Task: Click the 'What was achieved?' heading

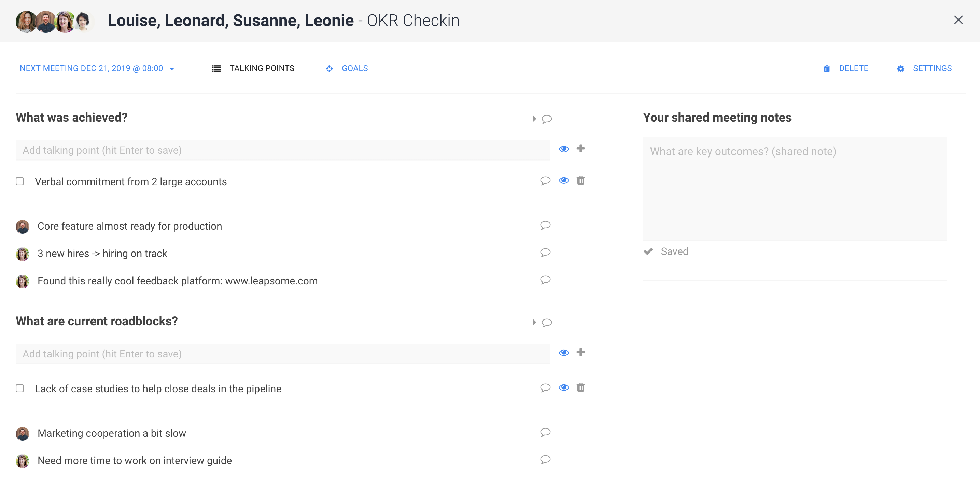Action: (x=71, y=118)
